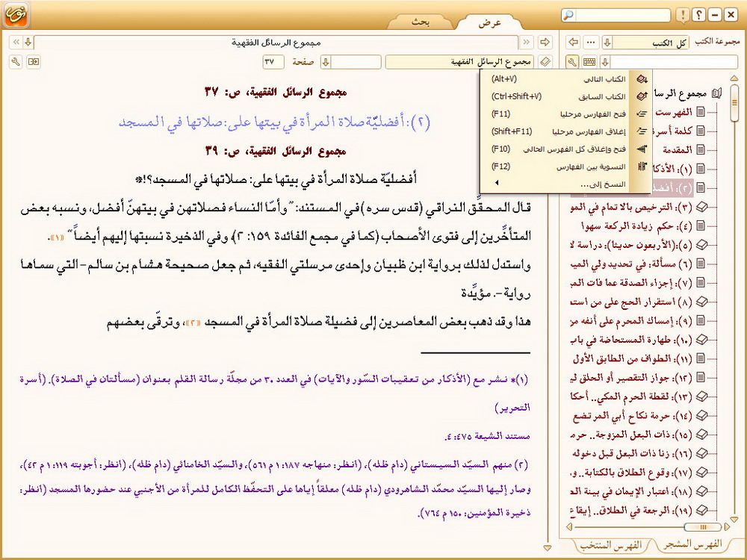Click the magnifier icon in top search box

click(x=568, y=15)
